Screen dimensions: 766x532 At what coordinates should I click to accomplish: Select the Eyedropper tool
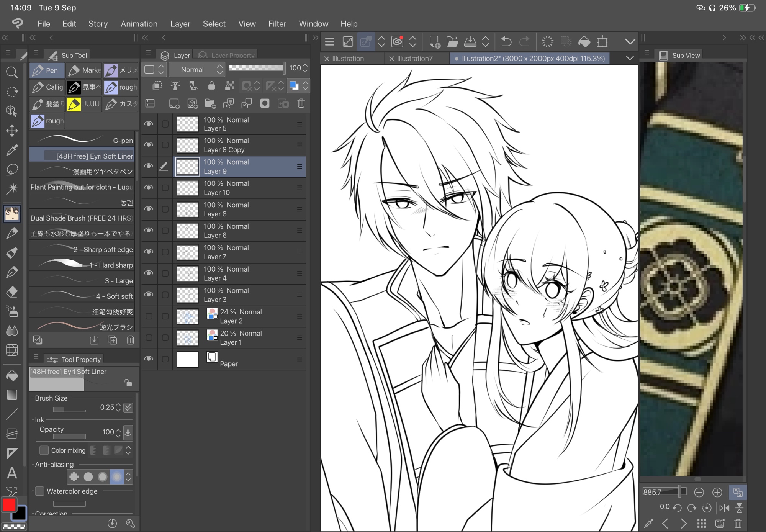[x=12, y=150]
